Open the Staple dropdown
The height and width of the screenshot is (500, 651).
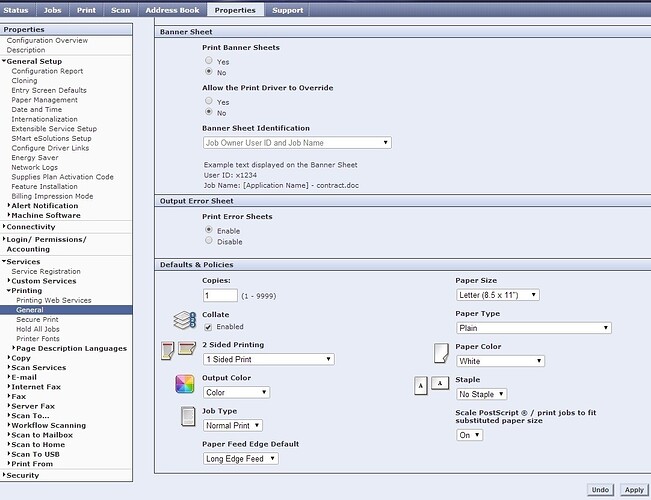(482, 394)
